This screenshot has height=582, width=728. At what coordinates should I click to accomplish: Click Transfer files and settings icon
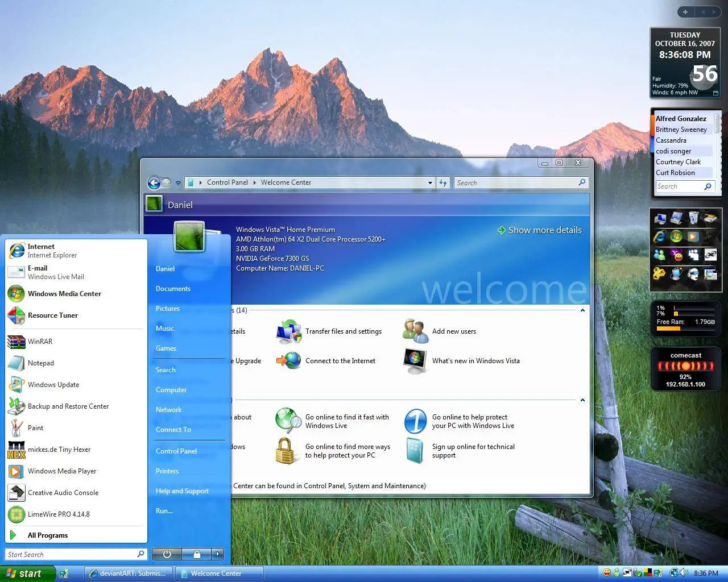click(289, 331)
